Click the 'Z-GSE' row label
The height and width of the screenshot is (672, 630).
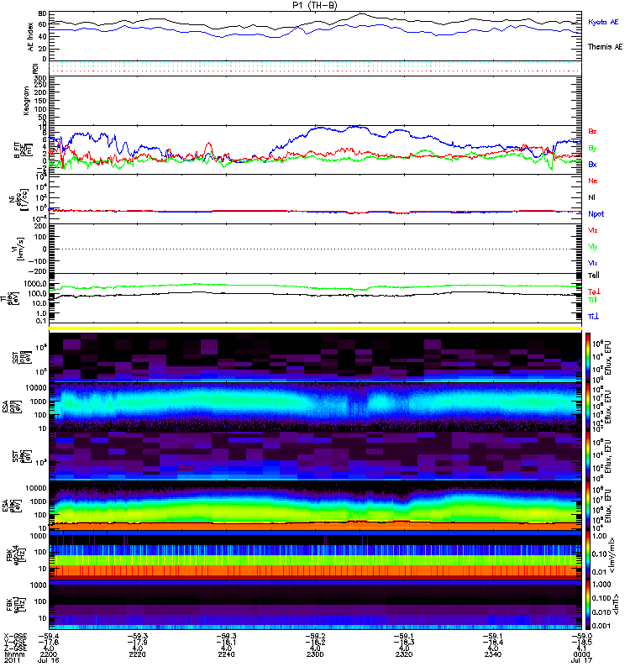(x=13, y=648)
